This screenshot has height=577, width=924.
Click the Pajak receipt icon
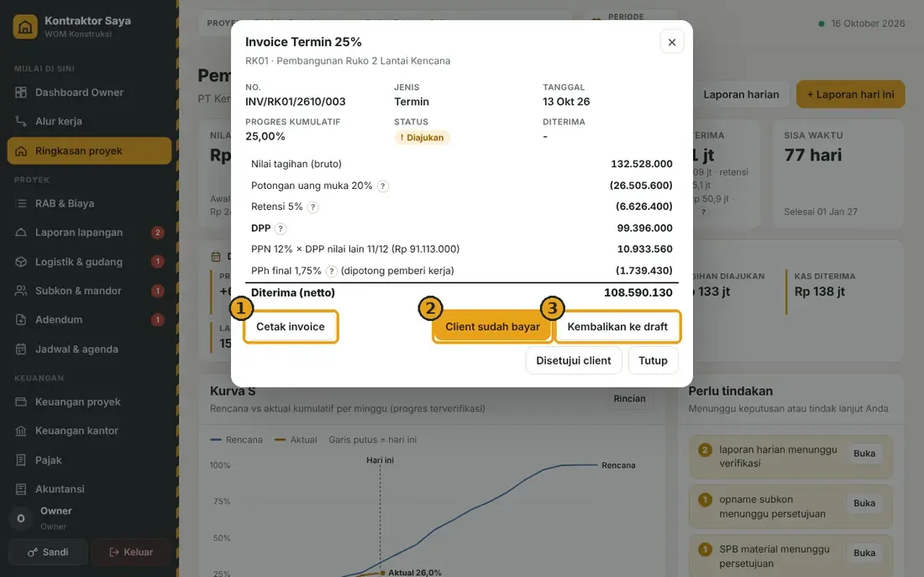pos(21,459)
